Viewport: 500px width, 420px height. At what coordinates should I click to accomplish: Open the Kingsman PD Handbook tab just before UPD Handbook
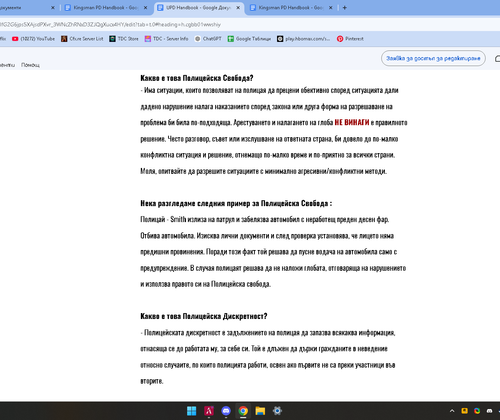[106, 8]
